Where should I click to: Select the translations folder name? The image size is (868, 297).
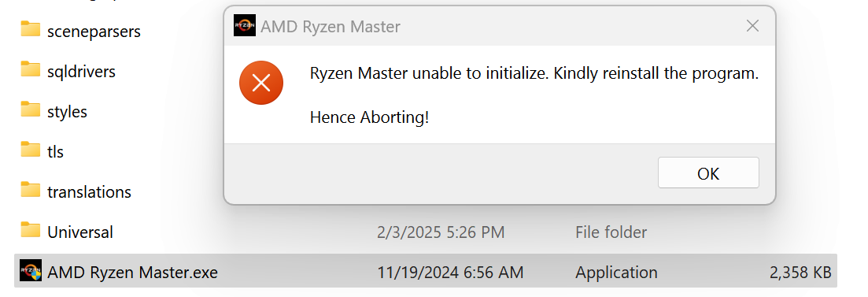coord(89,191)
